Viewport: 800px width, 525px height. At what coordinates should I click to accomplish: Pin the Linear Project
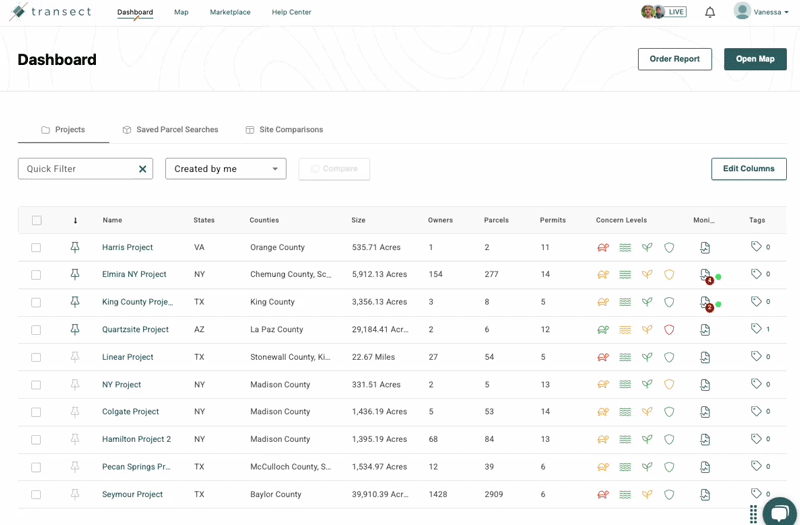point(75,357)
